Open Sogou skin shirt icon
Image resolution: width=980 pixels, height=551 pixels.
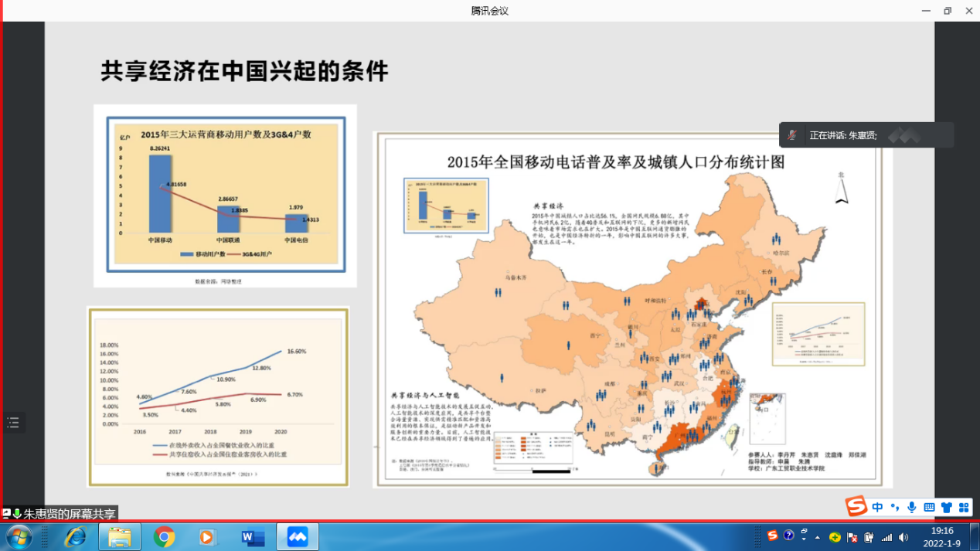[946, 508]
